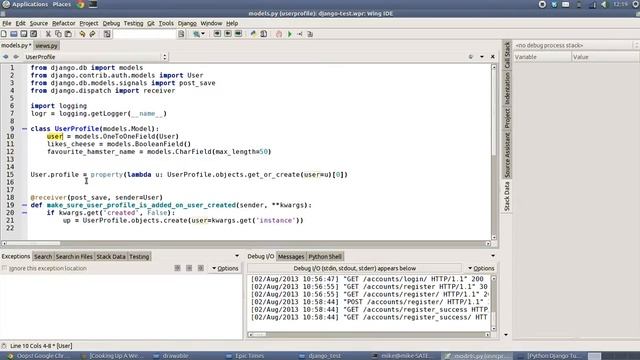The width and height of the screenshot is (640, 360).
Task: Click the Debug I/O vertical scrollbar
Action: 493,303
